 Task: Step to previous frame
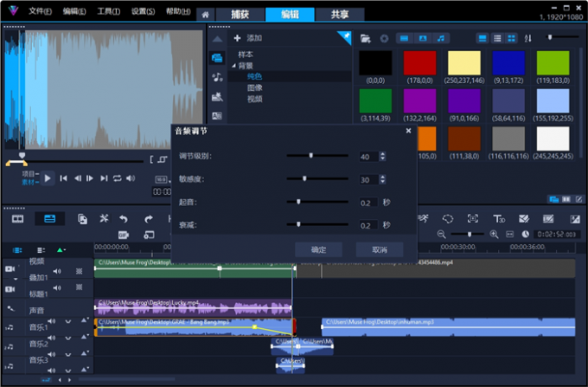77,178
